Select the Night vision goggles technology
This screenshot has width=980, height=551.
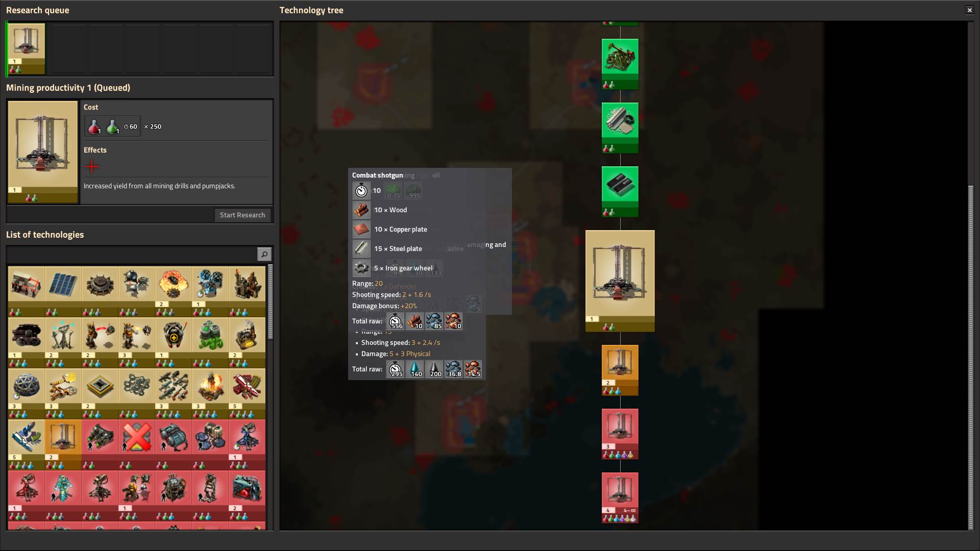click(100, 444)
